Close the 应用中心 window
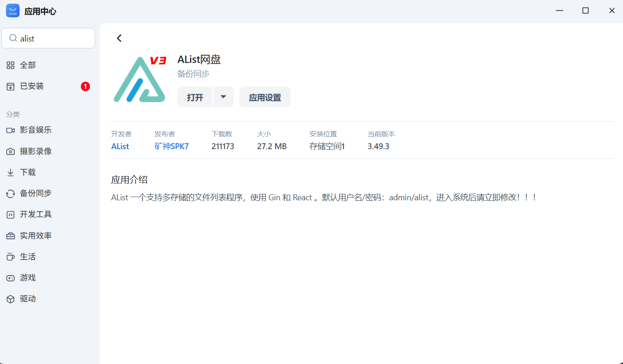 pos(612,10)
